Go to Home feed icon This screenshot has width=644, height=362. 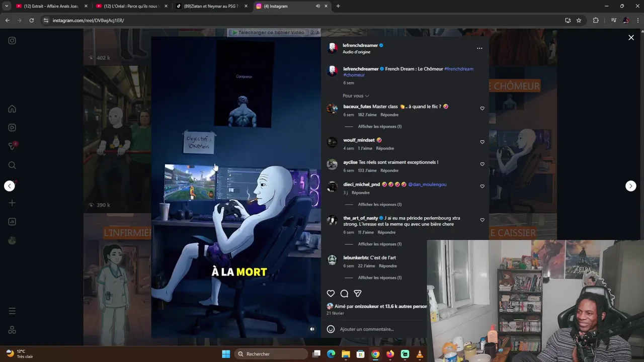(x=12, y=109)
